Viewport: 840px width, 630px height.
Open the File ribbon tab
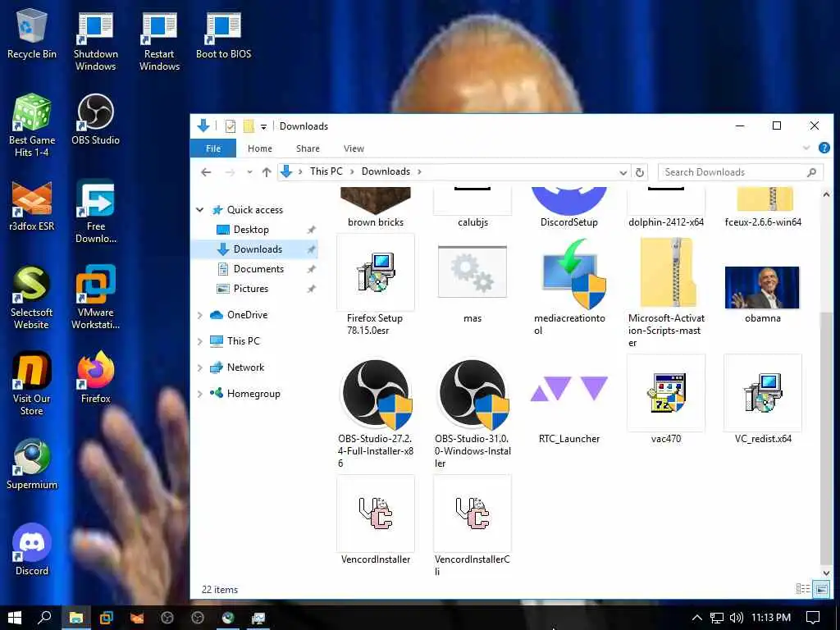[x=213, y=148]
